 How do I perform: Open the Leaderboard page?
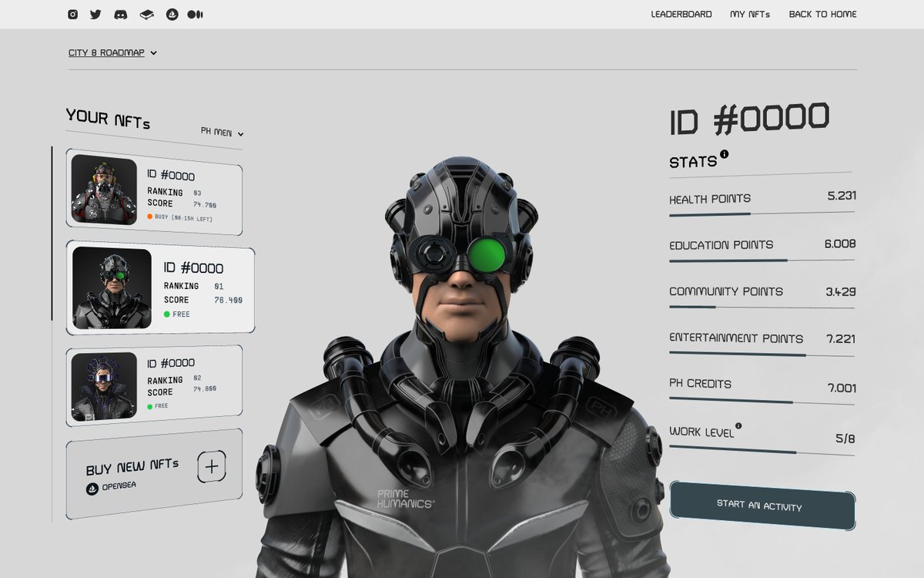point(681,14)
